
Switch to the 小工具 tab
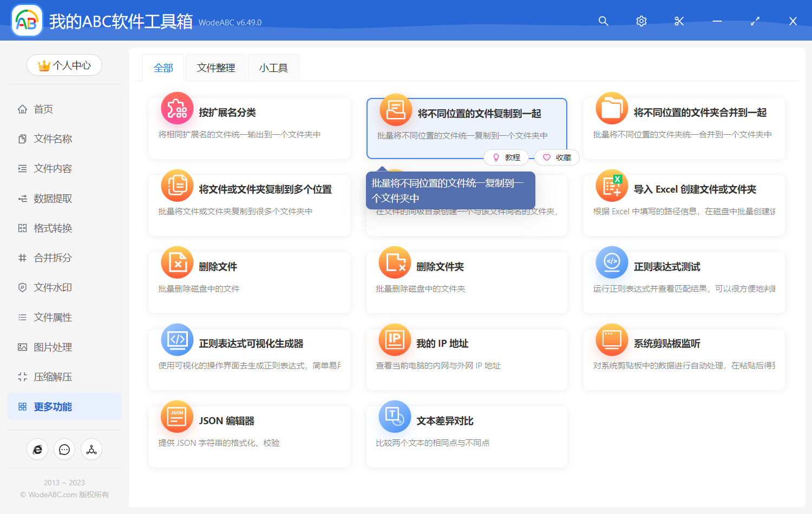point(273,67)
